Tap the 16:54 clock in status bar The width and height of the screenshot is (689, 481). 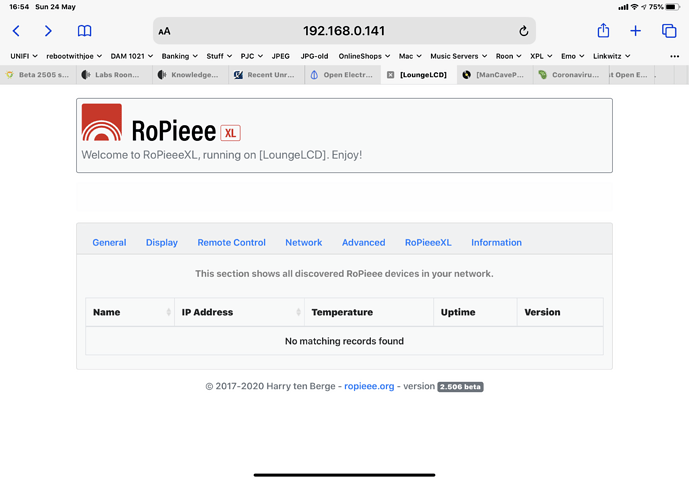click(19, 7)
